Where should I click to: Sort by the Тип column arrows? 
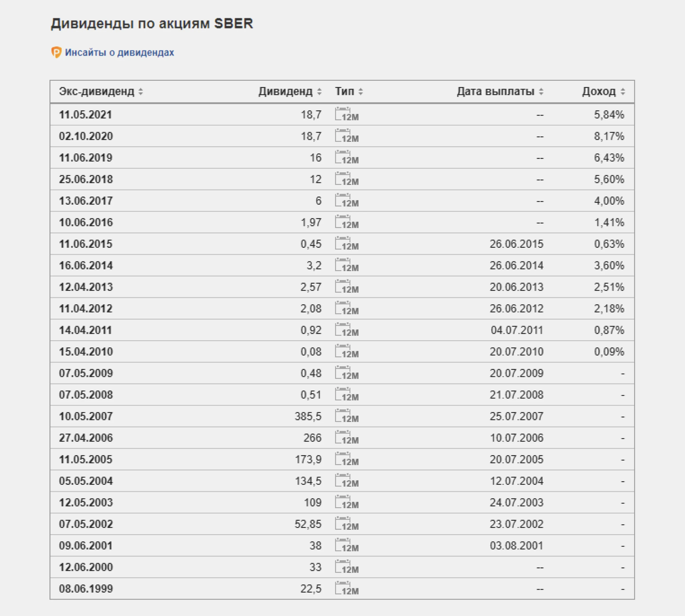[x=361, y=91]
